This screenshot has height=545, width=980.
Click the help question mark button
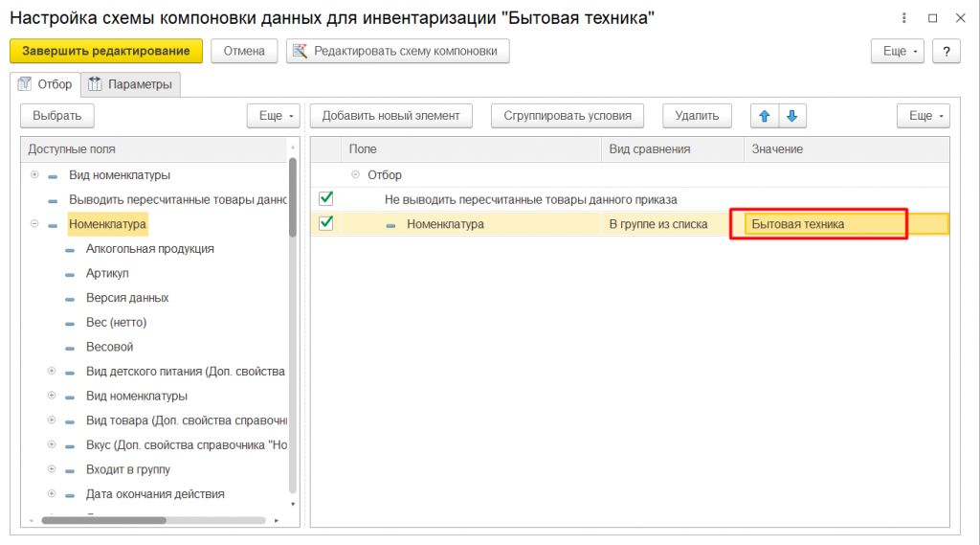(947, 52)
